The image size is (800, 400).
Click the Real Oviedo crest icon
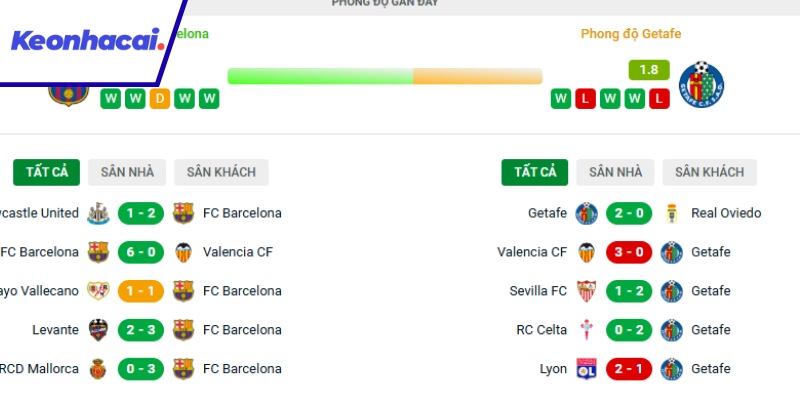[x=671, y=213]
